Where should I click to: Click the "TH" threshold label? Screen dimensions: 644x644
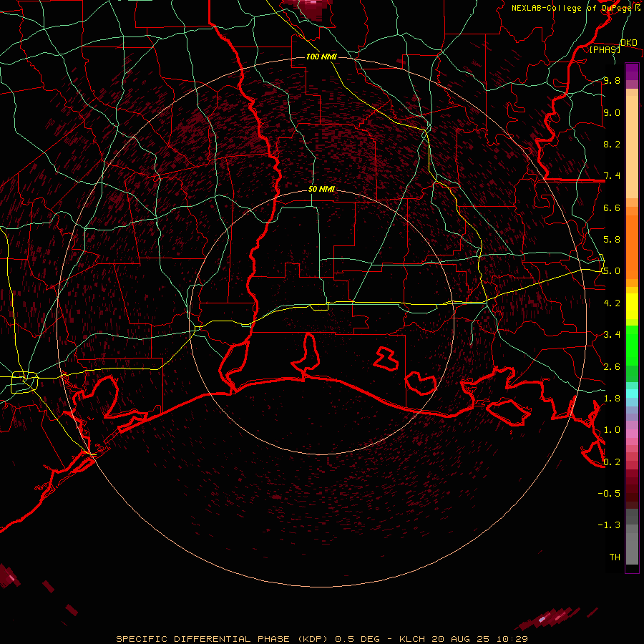coord(615,557)
